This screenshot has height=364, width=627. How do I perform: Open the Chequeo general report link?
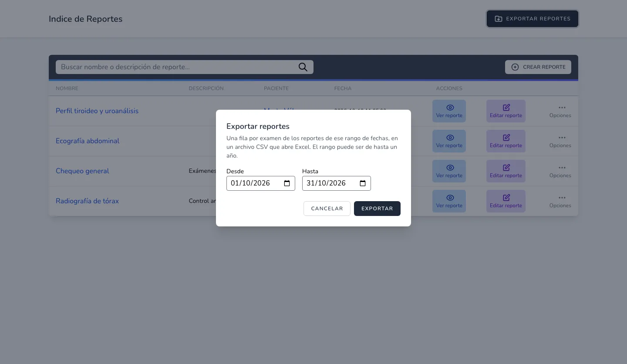[82, 171]
